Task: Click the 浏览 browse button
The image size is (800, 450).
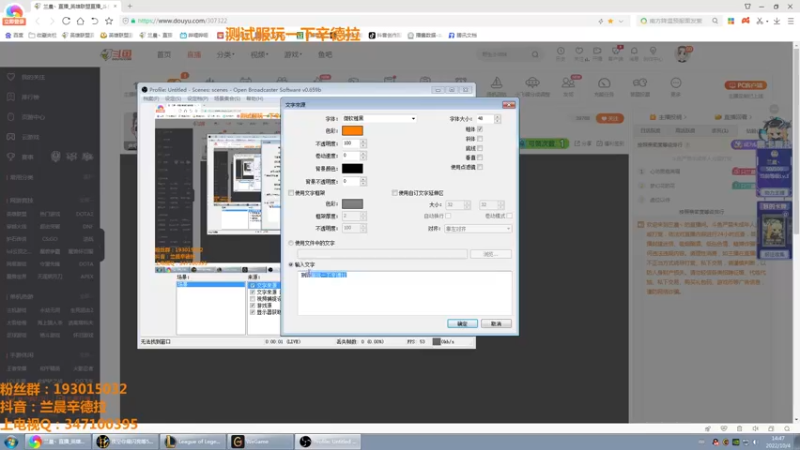Action: pyautogui.click(x=490, y=254)
